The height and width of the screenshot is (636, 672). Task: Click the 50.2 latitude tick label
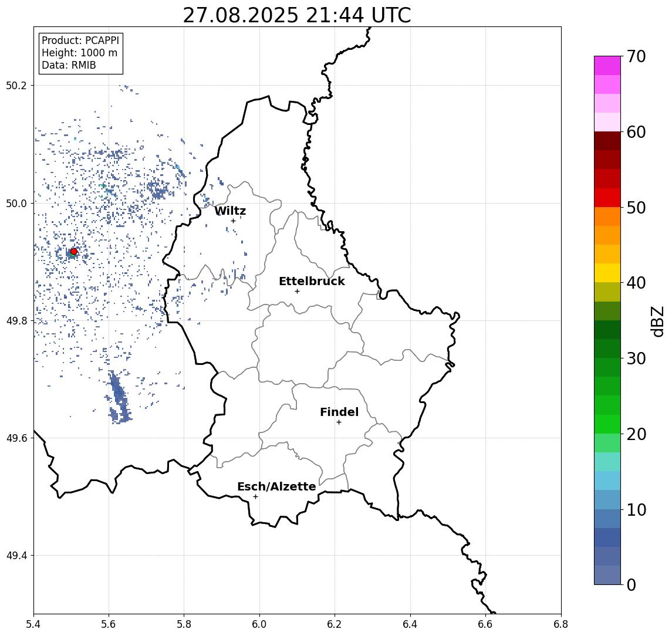pos(16,85)
